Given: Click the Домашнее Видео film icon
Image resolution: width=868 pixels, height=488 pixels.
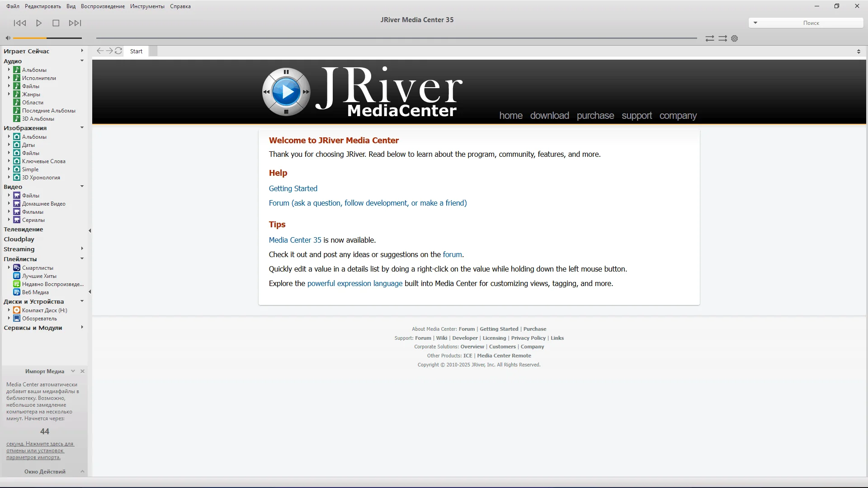Looking at the screenshot, I should pyautogui.click(x=17, y=204).
